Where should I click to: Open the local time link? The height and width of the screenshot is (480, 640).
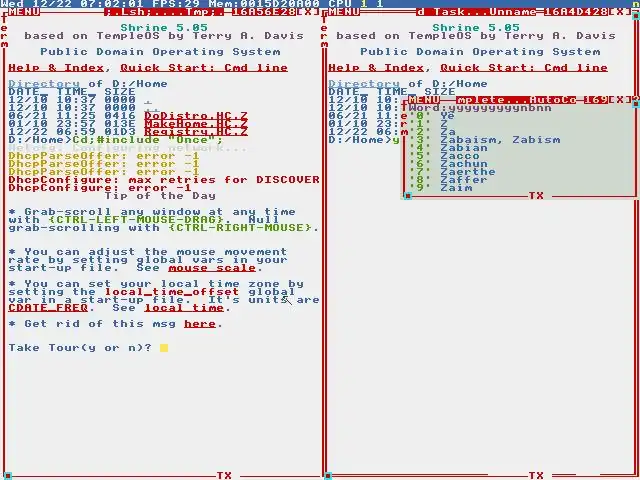click(x=184, y=307)
